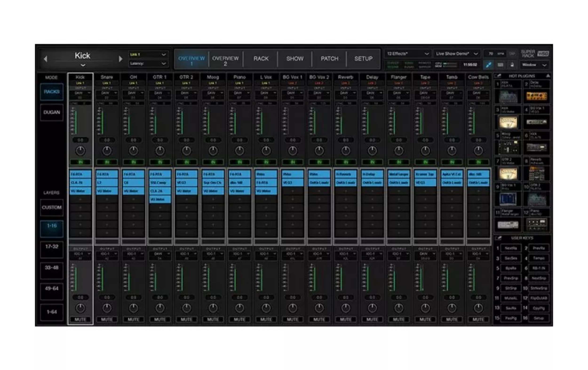This screenshot has width=588, height=370.
Task: Add plugin in Kick rack's first empty slot
Action: [80, 199]
